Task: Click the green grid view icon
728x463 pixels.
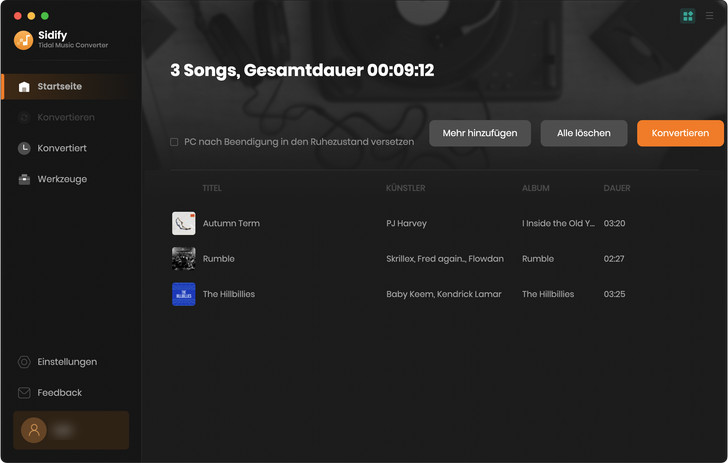Action: click(688, 16)
